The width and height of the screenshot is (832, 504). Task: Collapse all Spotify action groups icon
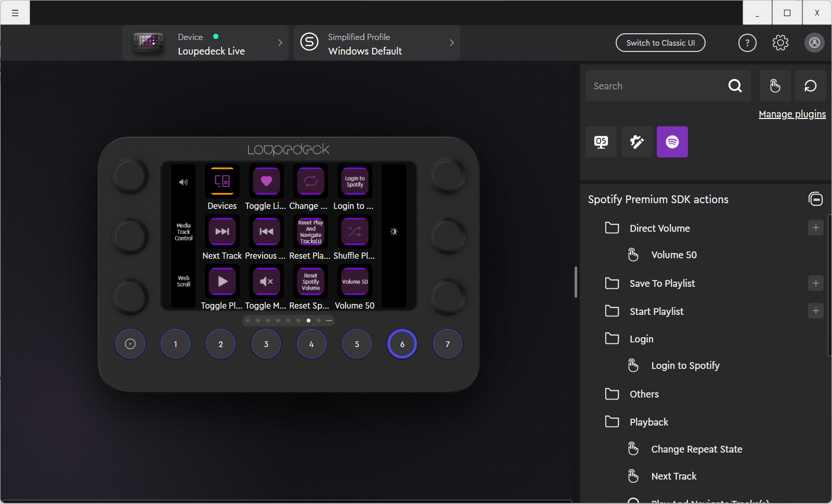tap(815, 198)
